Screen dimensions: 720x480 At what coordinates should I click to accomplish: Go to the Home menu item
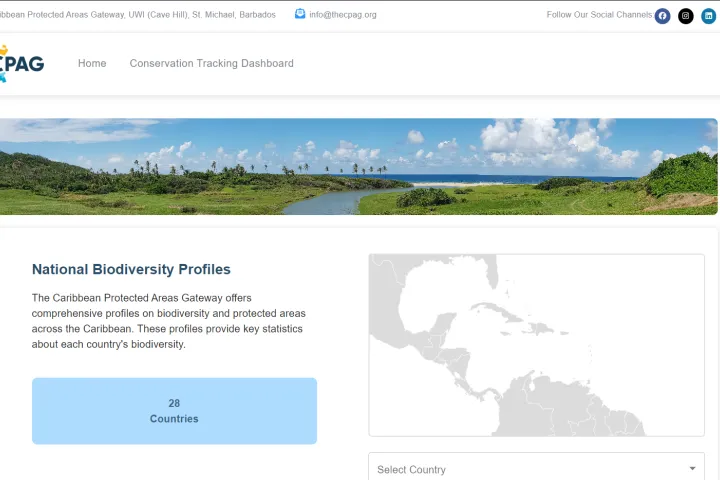pos(92,63)
